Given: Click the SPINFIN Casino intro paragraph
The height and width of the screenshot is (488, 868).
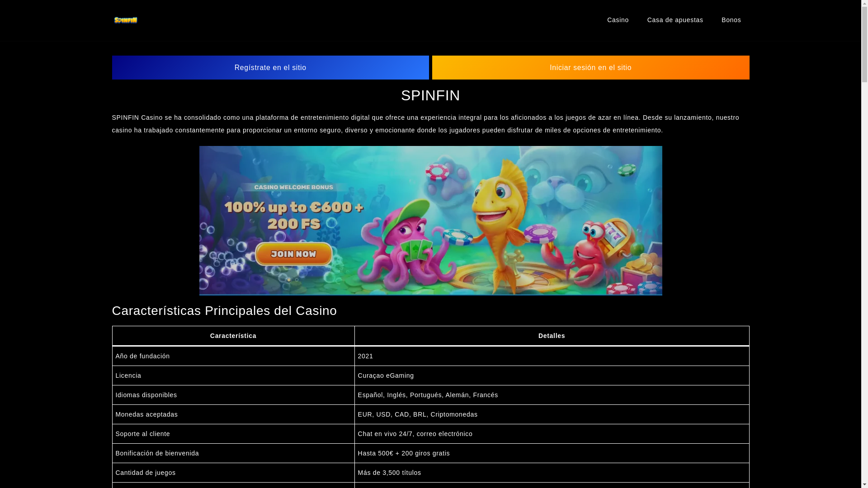Looking at the screenshot, I should [425, 124].
